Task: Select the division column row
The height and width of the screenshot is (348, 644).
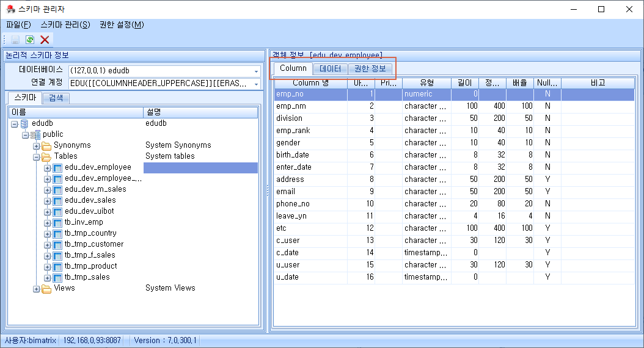Action: [454, 118]
